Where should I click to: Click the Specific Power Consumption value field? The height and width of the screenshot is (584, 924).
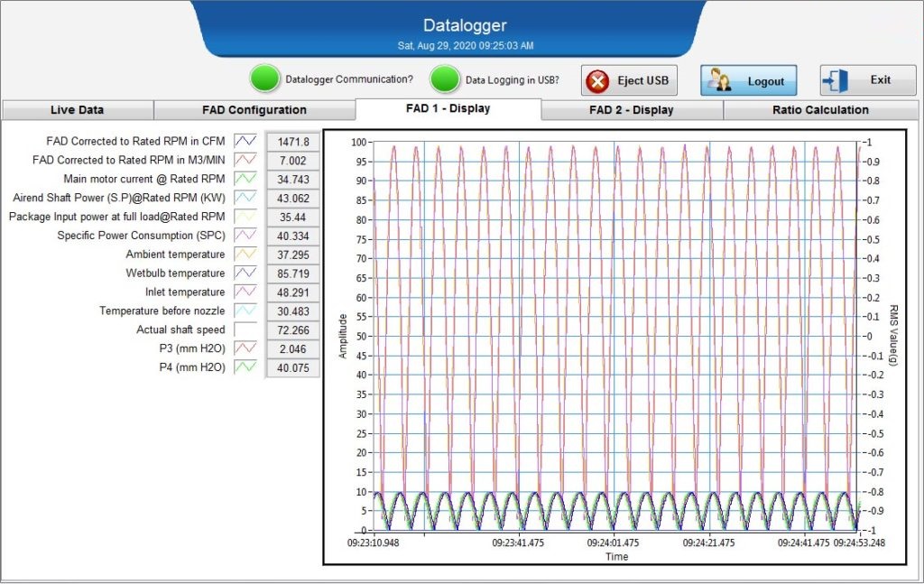(x=293, y=236)
